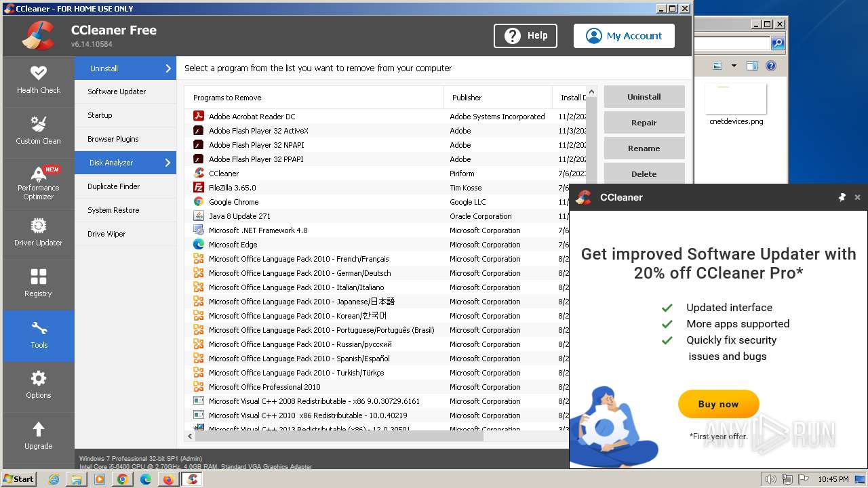Screen dimensions: 868x488
Task: Select the CCleaner program row icon
Action: (x=199, y=173)
